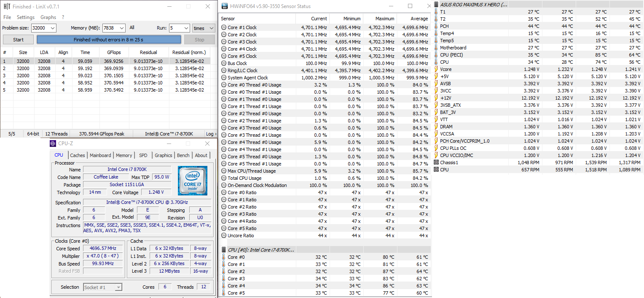644x298 pixels.
Task: Open the Memory (MiB) dropdown
Action: click(x=122, y=28)
